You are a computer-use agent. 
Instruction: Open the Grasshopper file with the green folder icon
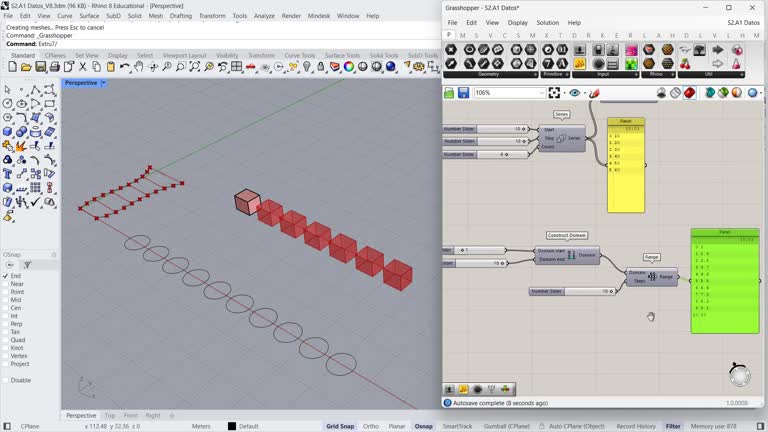click(450, 93)
